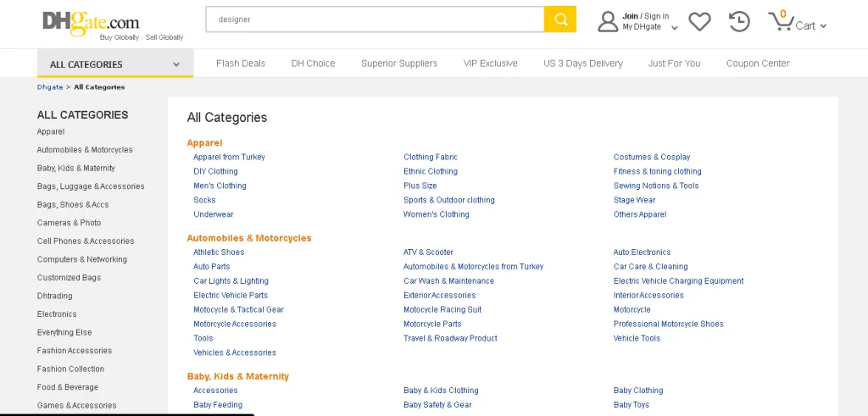Expand the My DHgate dropdown arrow

click(x=674, y=28)
